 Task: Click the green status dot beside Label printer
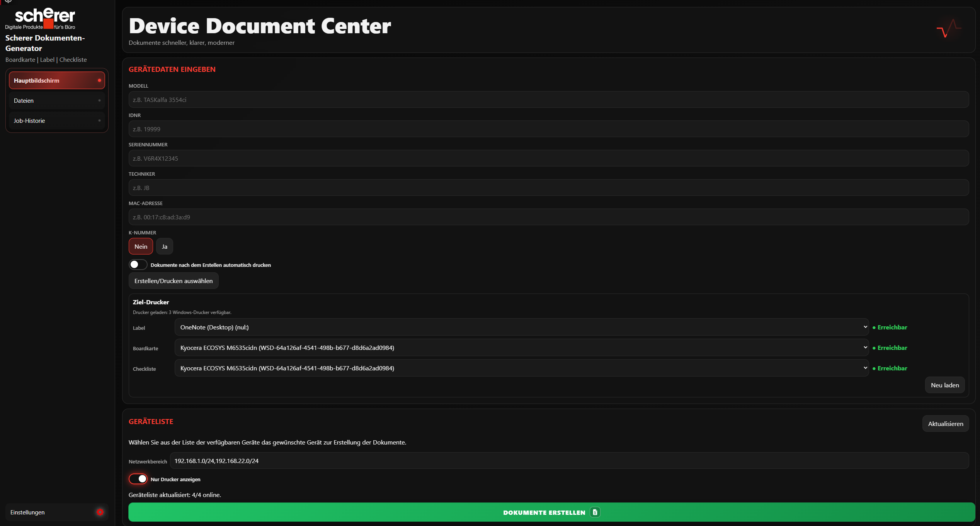874,327
